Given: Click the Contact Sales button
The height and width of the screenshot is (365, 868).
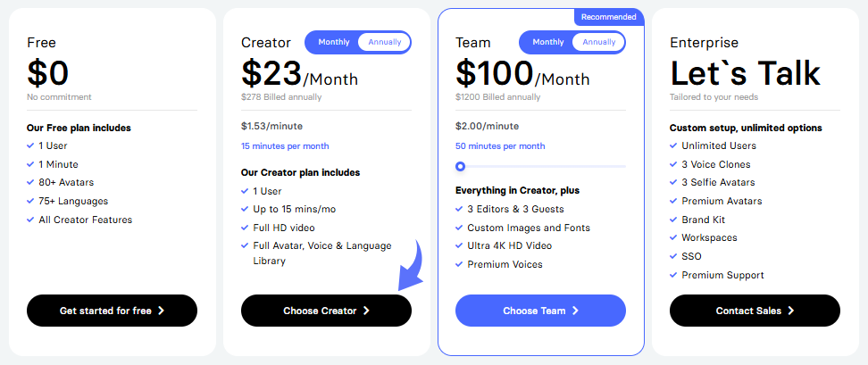Looking at the screenshot, I should 755,311.
